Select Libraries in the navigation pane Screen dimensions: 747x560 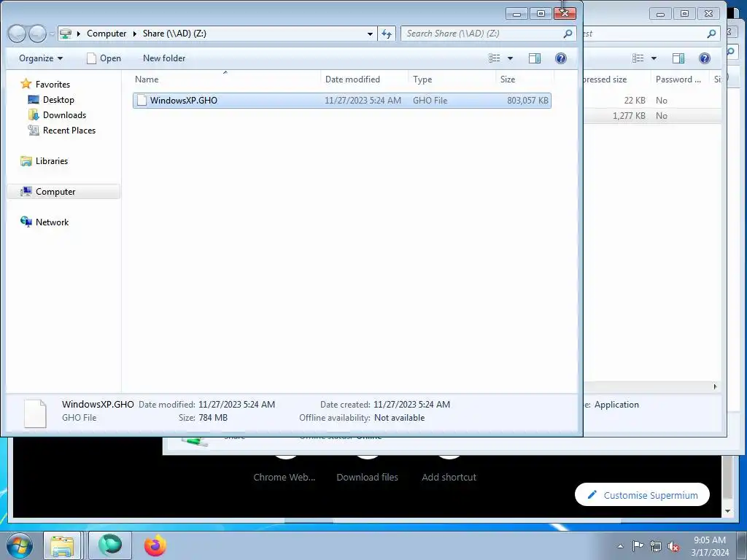point(44,161)
